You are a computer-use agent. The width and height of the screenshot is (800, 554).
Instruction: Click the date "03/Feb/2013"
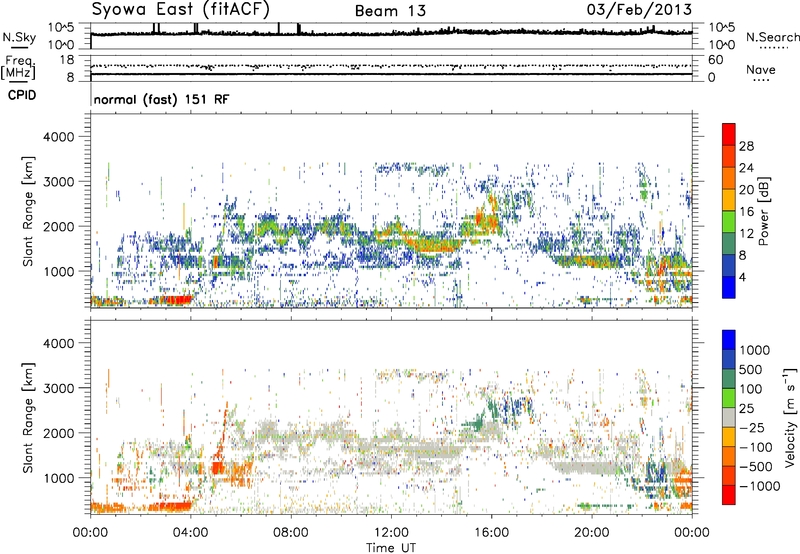pyautogui.click(x=639, y=9)
